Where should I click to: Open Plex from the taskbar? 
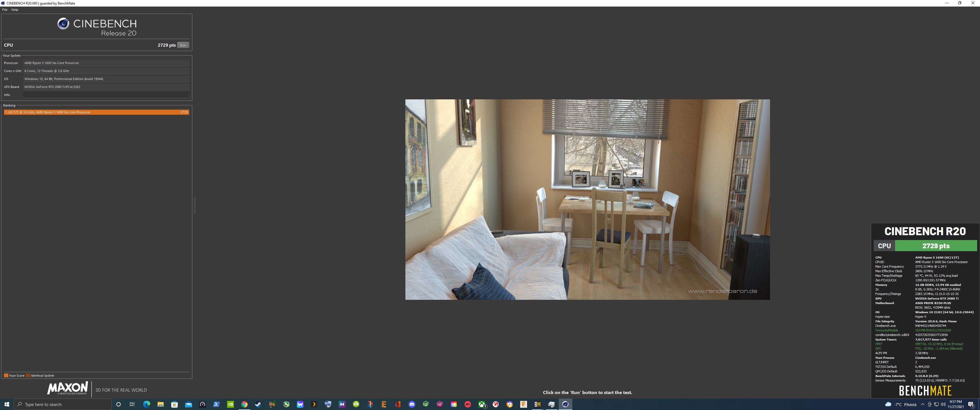point(314,404)
